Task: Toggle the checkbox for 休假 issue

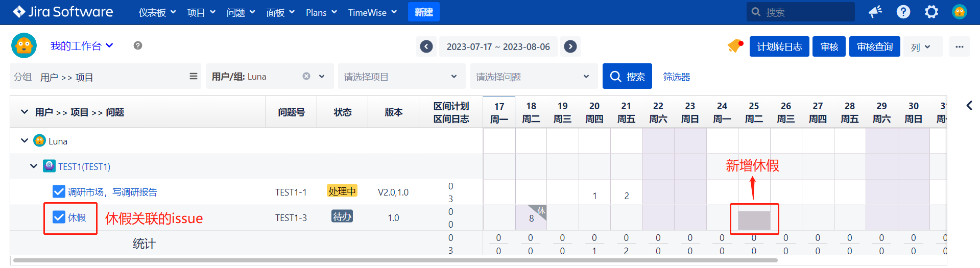Action: [x=59, y=217]
